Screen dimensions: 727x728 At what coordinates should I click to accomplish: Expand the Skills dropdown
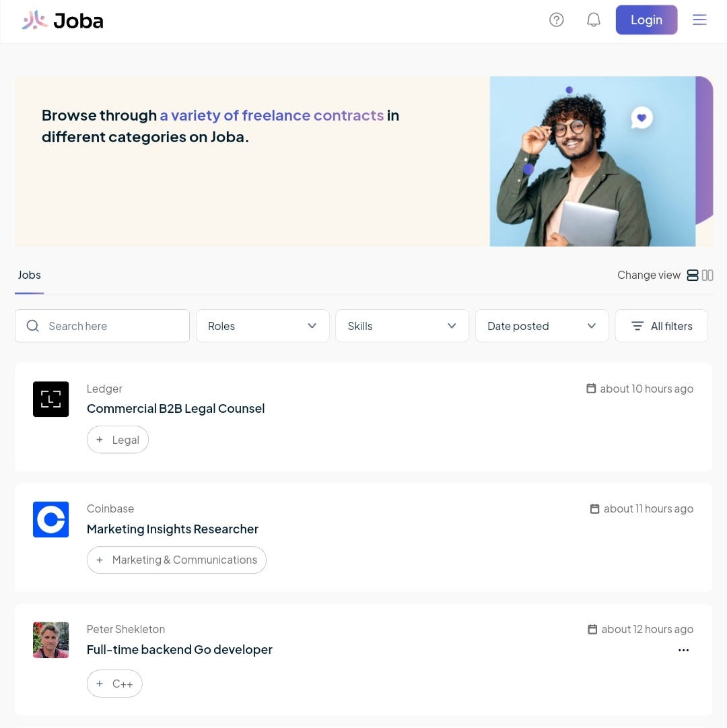(x=402, y=325)
